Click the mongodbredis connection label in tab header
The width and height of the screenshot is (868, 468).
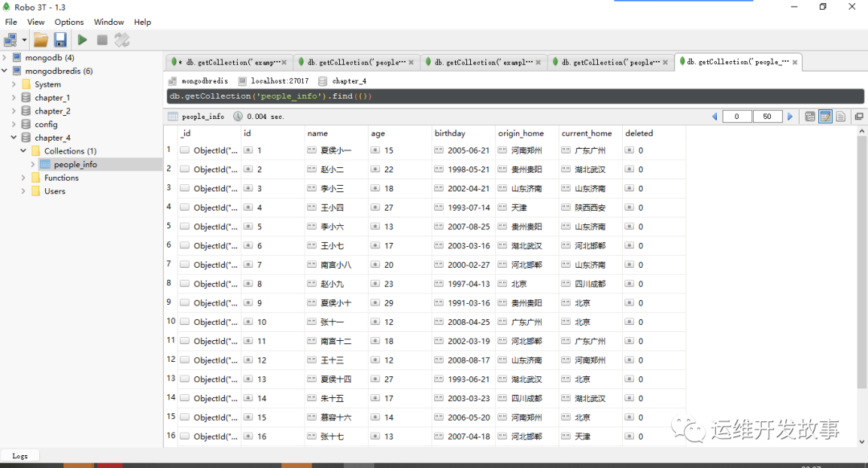point(204,81)
